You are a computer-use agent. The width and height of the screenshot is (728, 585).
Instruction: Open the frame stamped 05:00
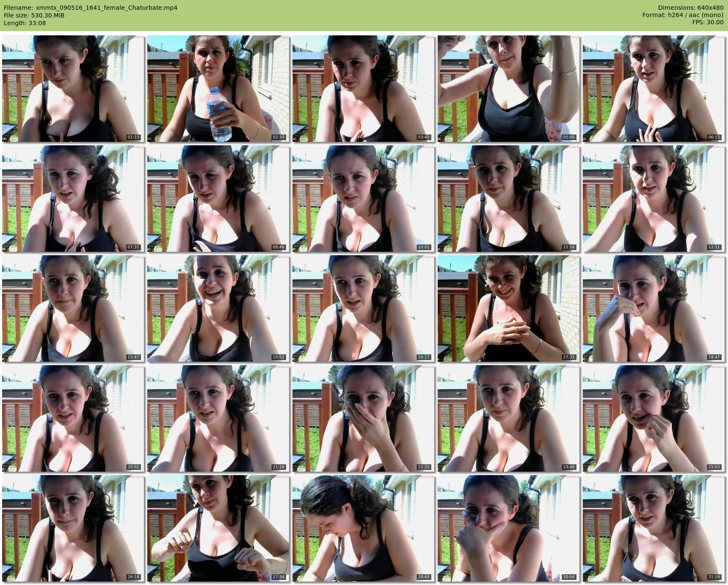(509, 89)
